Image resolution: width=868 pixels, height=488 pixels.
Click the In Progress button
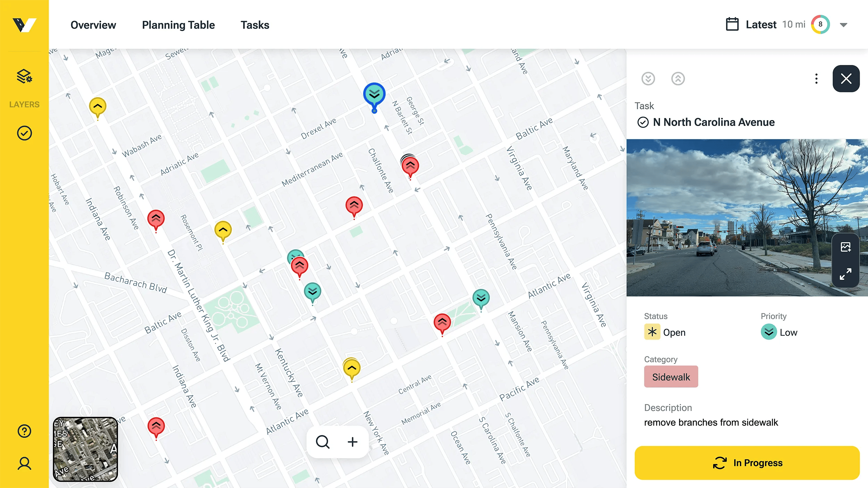point(747,463)
